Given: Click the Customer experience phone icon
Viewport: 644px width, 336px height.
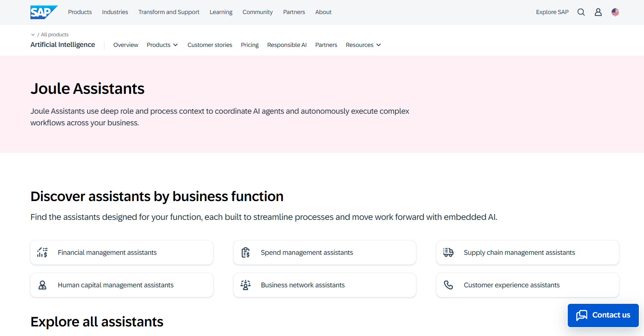Looking at the screenshot, I should (x=448, y=285).
